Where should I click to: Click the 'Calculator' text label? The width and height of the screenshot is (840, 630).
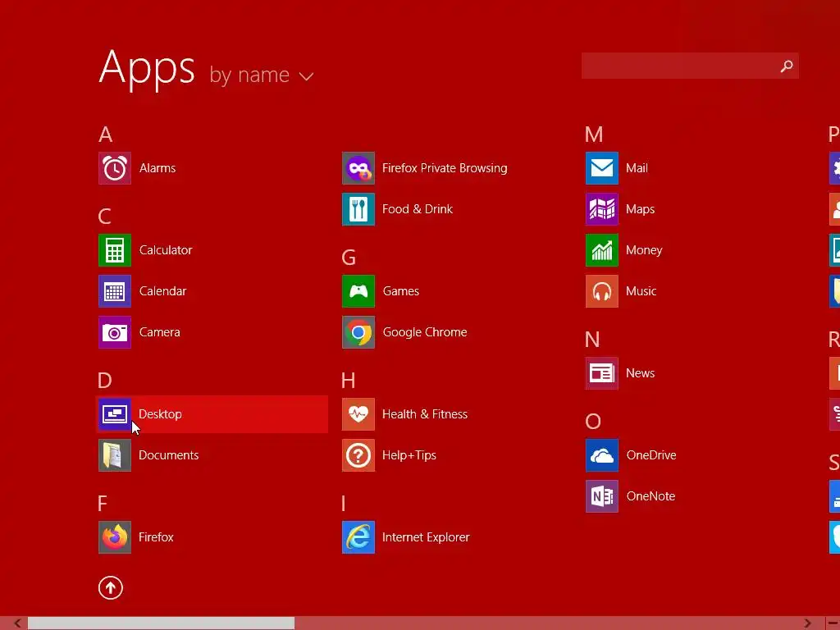pos(166,250)
